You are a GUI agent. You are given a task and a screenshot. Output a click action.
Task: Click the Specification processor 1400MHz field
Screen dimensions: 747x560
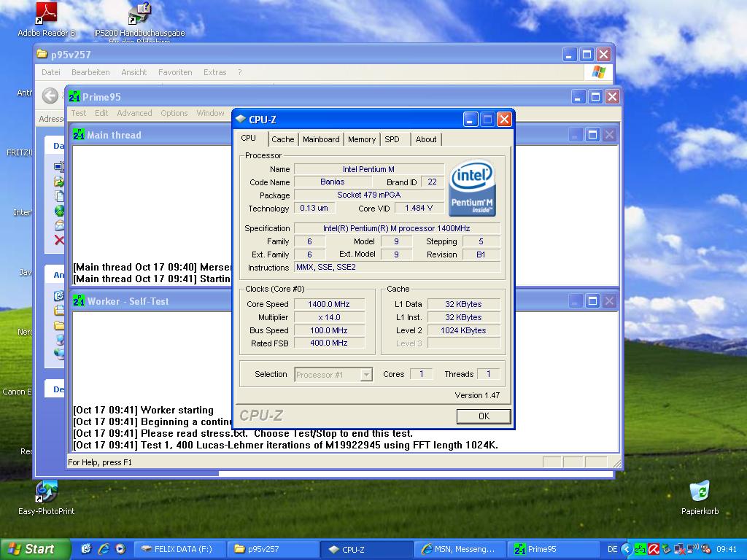(x=397, y=228)
